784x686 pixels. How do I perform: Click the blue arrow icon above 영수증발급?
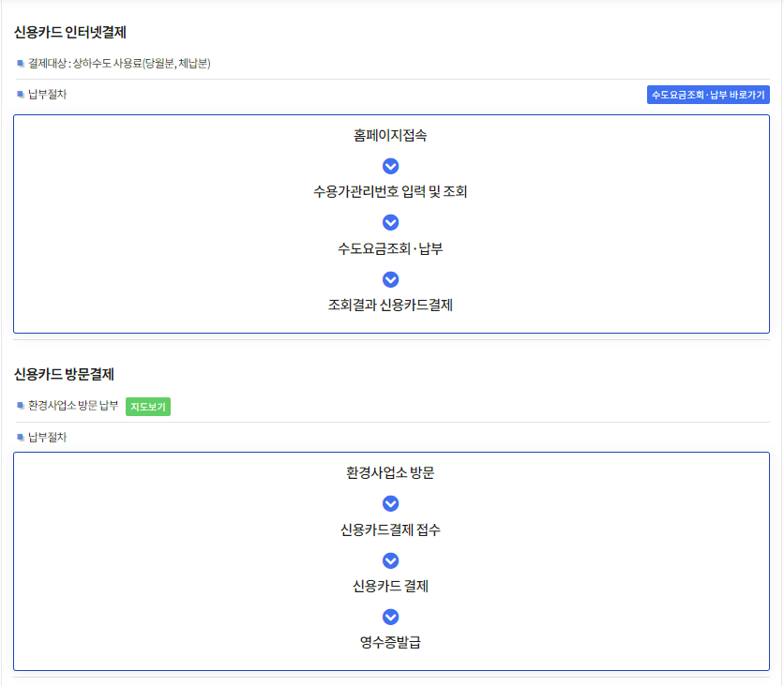[390, 617]
